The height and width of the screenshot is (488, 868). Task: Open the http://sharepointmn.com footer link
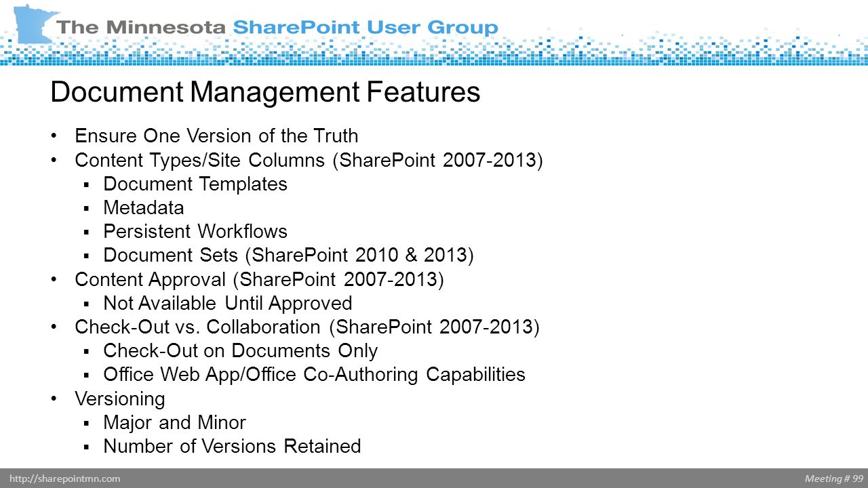tap(65, 479)
